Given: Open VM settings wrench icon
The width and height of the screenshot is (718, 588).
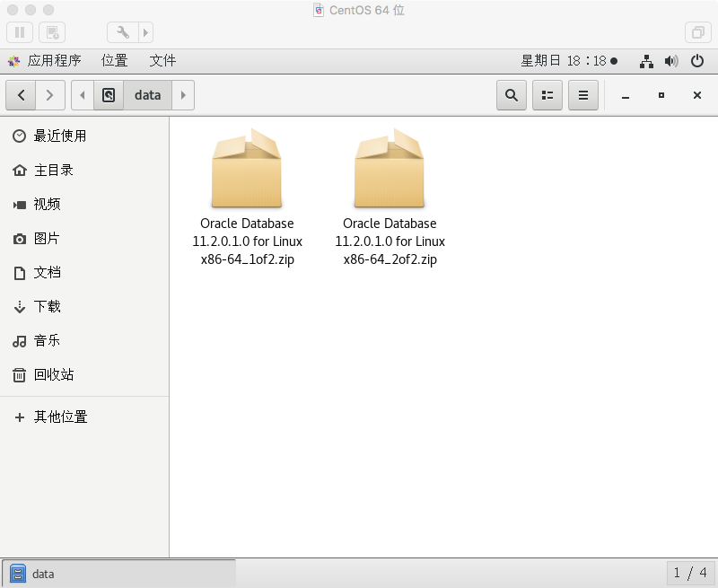Looking at the screenshot, I should [123, 32].
